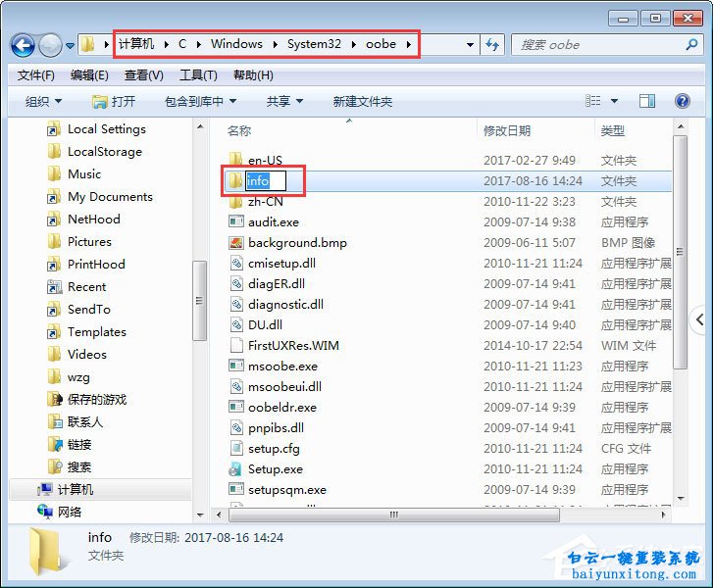Open Help with the question mark icon

(x=682, y=101)
